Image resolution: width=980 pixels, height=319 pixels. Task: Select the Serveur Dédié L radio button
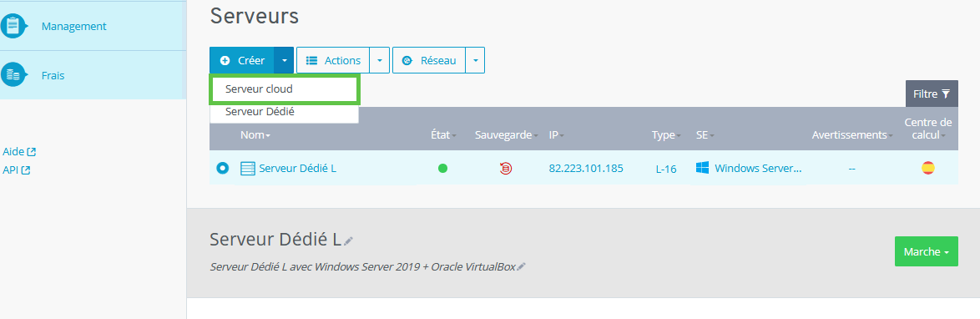(223, 168)
